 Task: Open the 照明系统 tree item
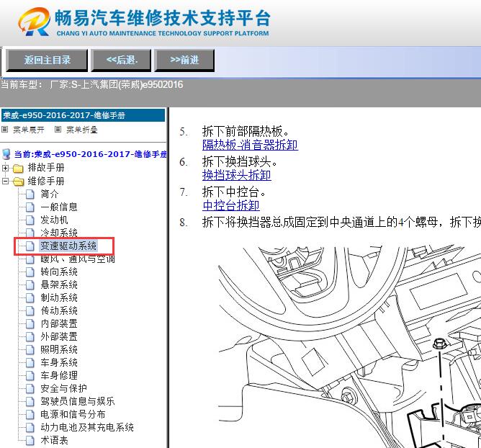59,349
